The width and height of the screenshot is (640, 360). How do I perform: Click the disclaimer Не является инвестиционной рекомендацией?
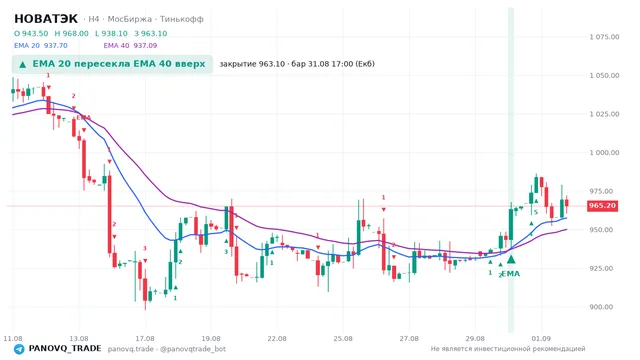(508, 349)
